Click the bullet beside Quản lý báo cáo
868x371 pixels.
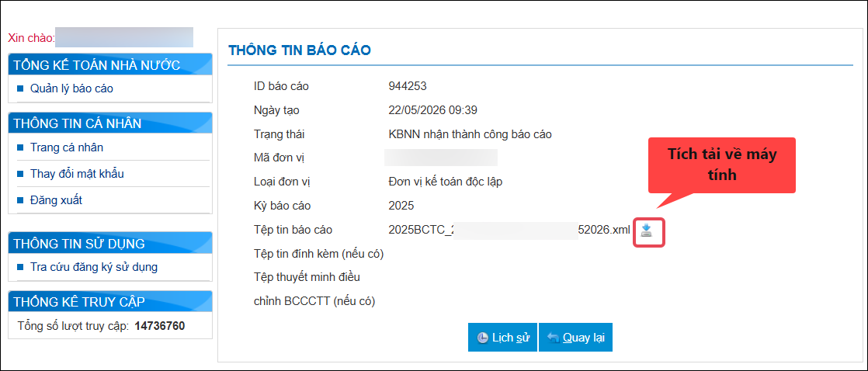pyautogui.click(x=20, y=88)
